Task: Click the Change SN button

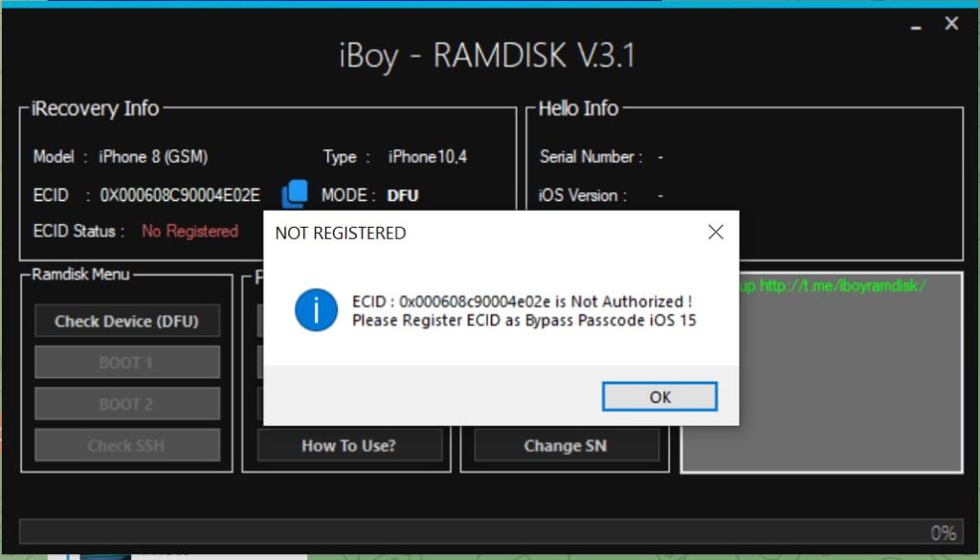Action: pos(566,446)
